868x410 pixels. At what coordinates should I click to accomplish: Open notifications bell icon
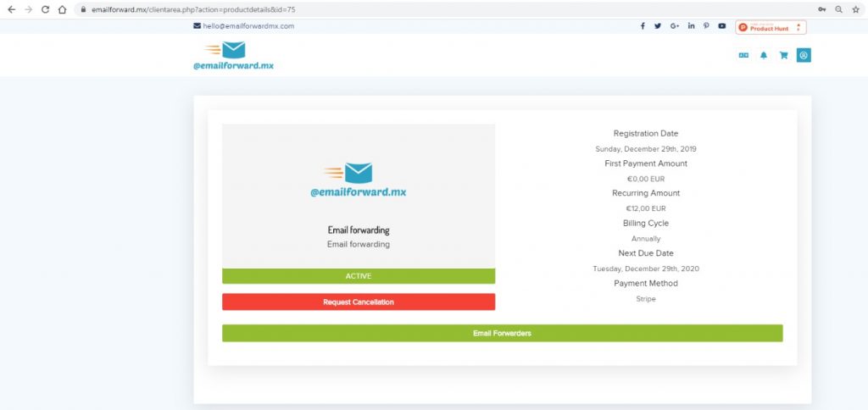764,55
